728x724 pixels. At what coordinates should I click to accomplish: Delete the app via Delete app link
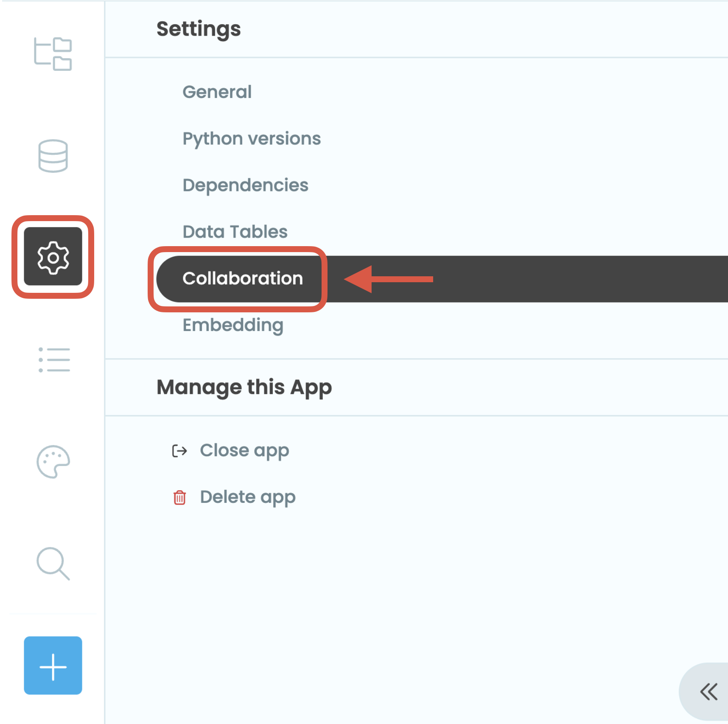tap(248, 497)
